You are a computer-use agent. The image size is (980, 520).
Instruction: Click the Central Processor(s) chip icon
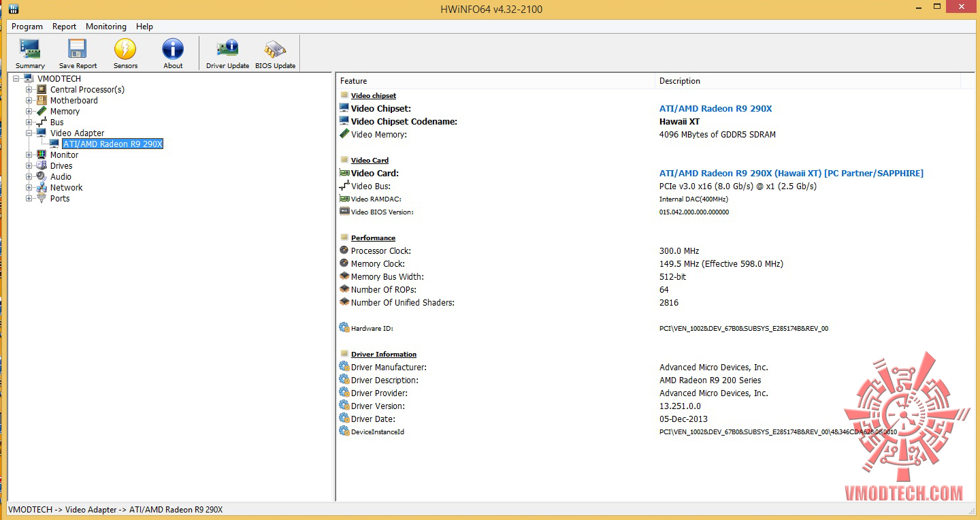(x=42, y=89)
